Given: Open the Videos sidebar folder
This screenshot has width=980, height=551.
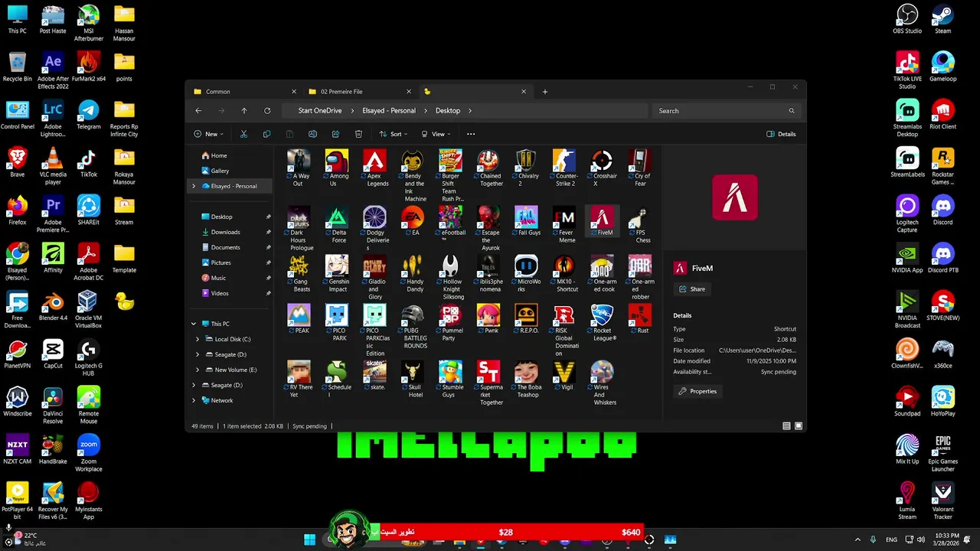Looking at the screenshot, I should tap(220, 293).
